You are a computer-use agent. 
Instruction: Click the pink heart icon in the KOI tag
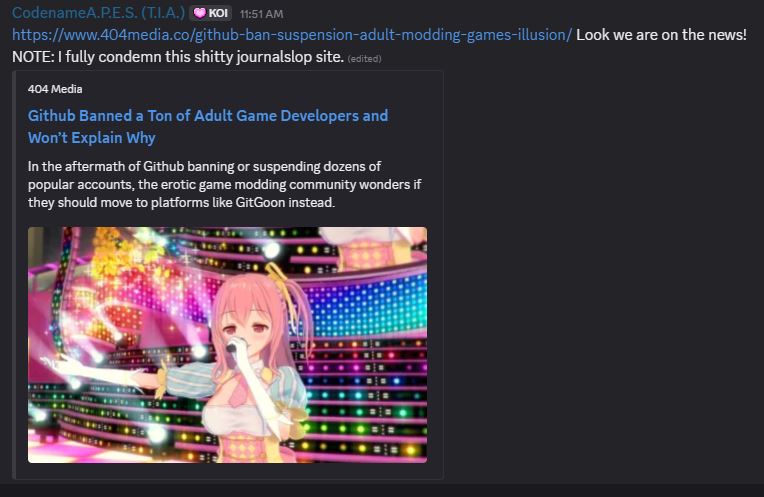199,13
